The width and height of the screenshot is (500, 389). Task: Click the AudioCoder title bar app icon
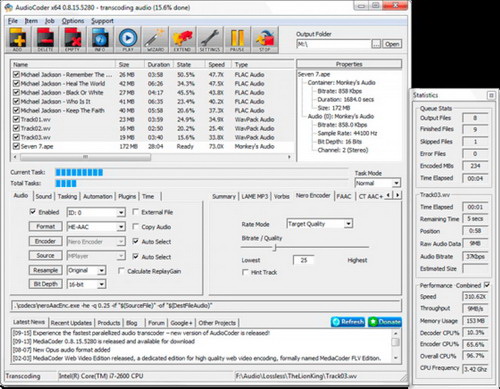(x=9, y=7)
